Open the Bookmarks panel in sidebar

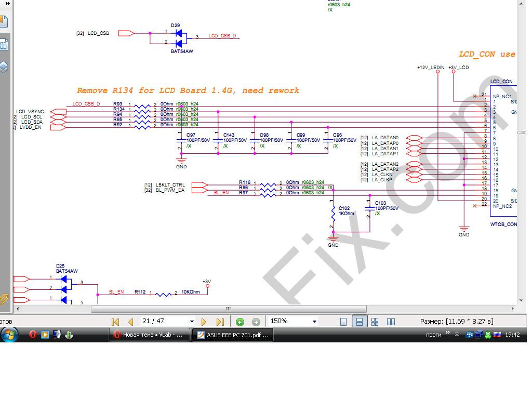4,21
